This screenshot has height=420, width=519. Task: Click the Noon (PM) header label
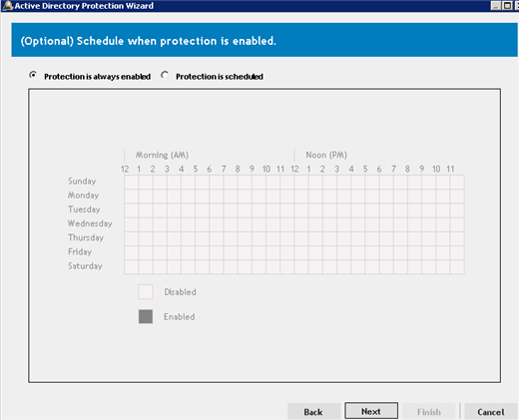[326, 155]
